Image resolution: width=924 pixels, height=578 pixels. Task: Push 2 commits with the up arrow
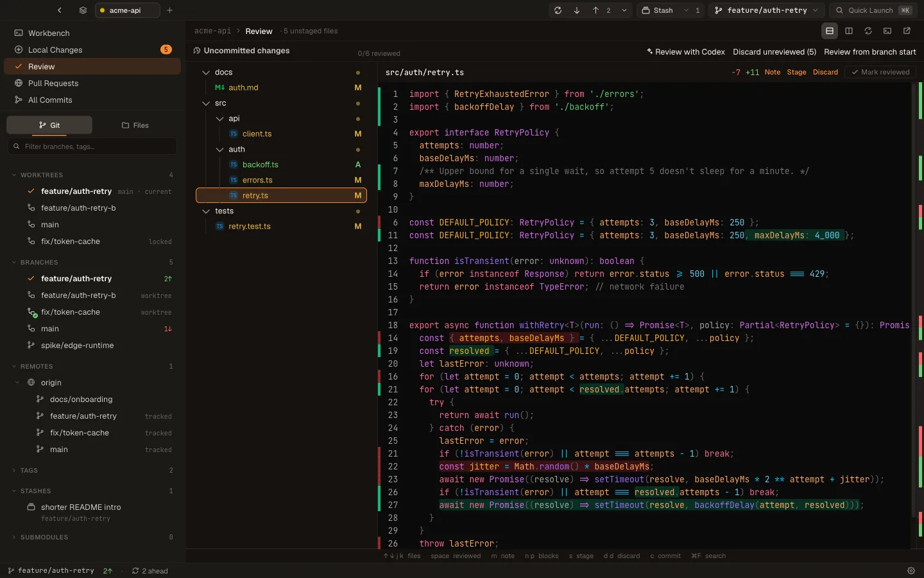click(x=601, y=10)
